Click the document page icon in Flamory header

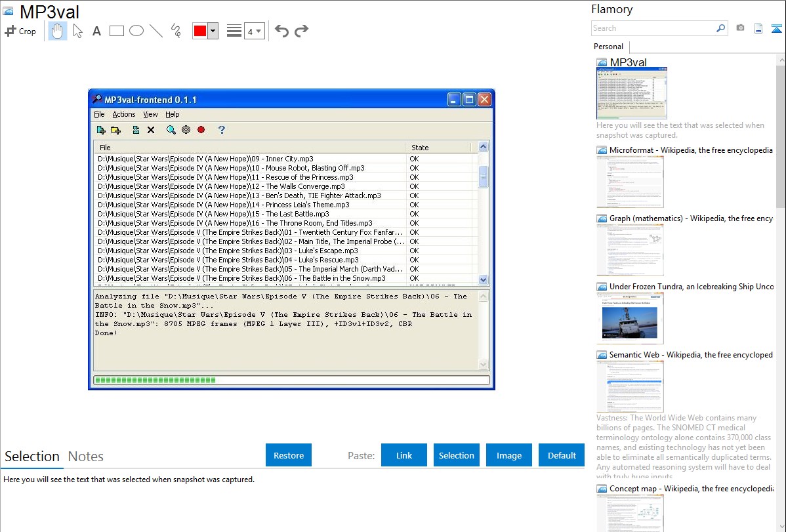pyautogui.click(x=758, y=28)
